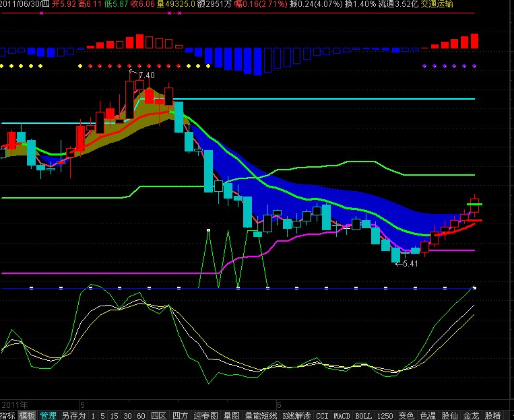Click the amplitude 振0.24(4.07%)
514x420 pixels.
pyautogui.click(x=316, y=4)
